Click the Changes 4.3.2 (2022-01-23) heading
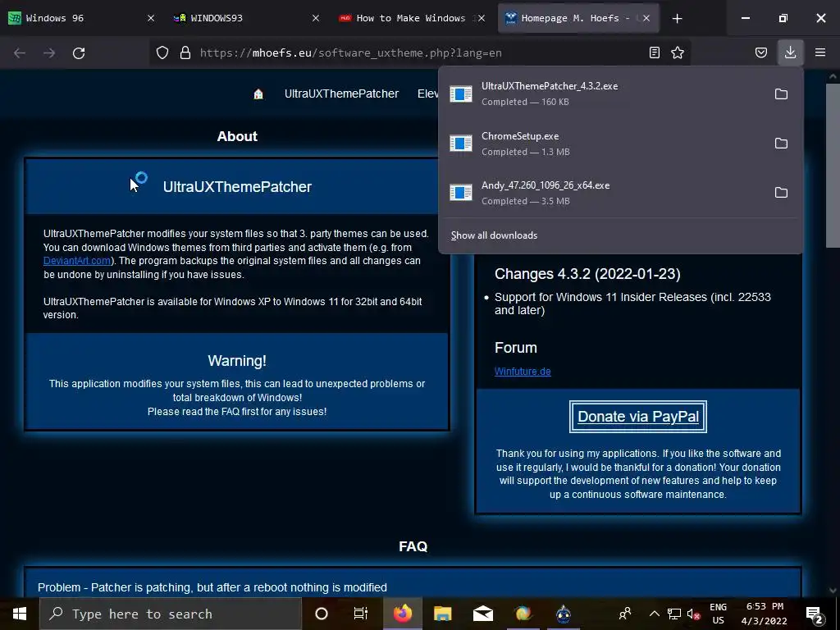The image size is (840, 630). coord(587,274)
